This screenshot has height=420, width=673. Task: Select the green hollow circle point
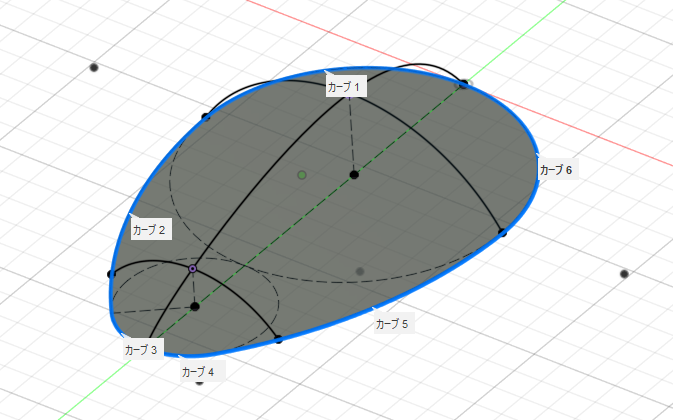(x=301, y=176)
